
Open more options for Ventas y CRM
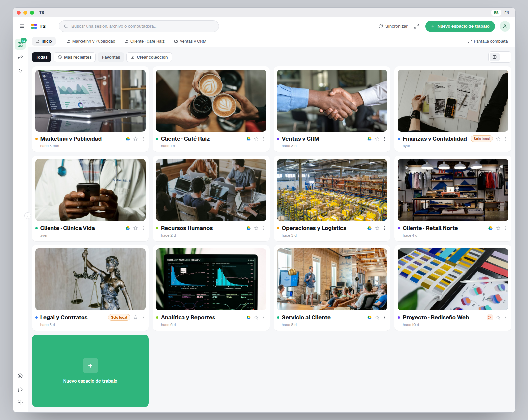tap(384, 139)
